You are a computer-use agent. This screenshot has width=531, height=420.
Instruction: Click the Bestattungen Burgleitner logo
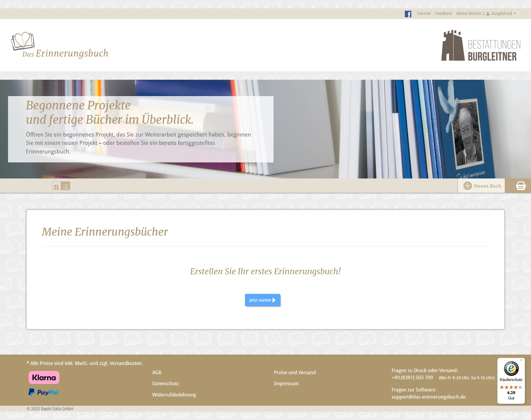click(x=481, y=46)
